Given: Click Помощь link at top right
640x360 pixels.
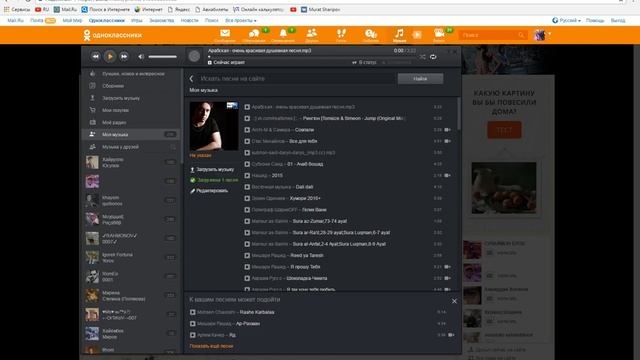Looking at the screenshot, I should pyautogui.click(x=595, y=20).
